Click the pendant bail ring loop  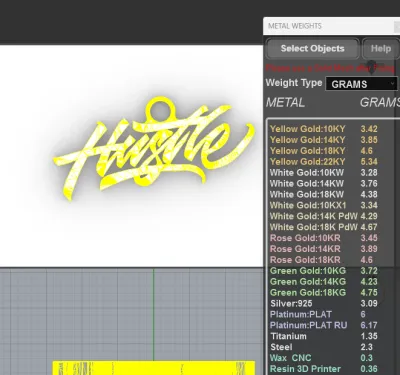[159, 108]
